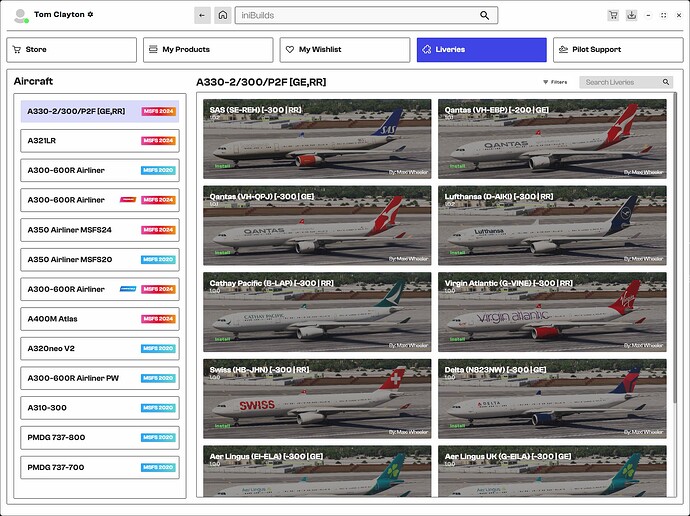Select A400M Atlas from the aircraft list
This screenshot has width=690, height=516.
[x=99, y=319]
